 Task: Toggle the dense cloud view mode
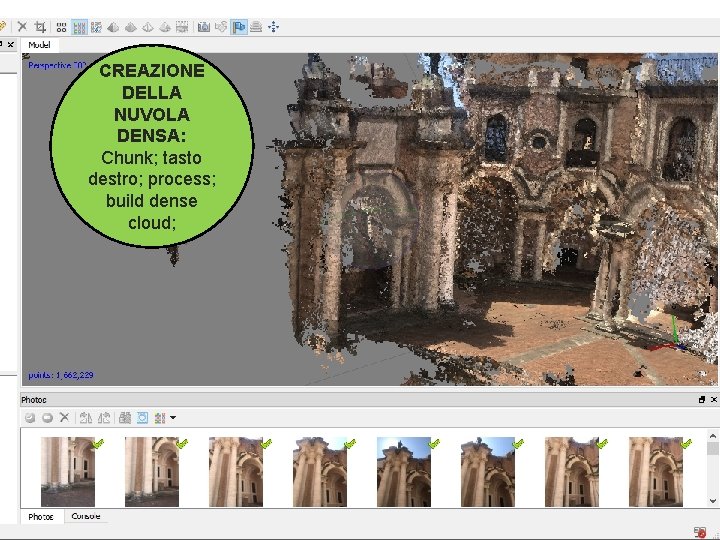pos(79,27)
